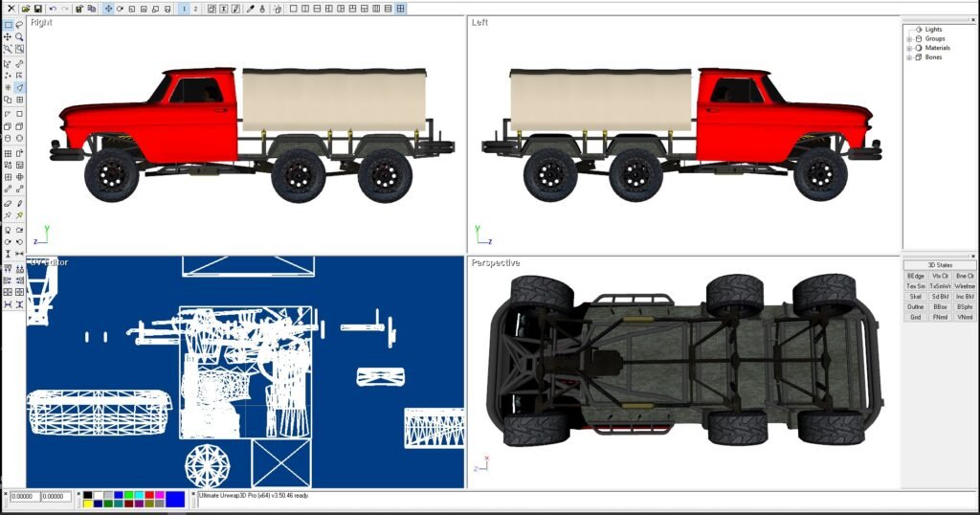Click the eyedropper icon in top toolbar

251,9
